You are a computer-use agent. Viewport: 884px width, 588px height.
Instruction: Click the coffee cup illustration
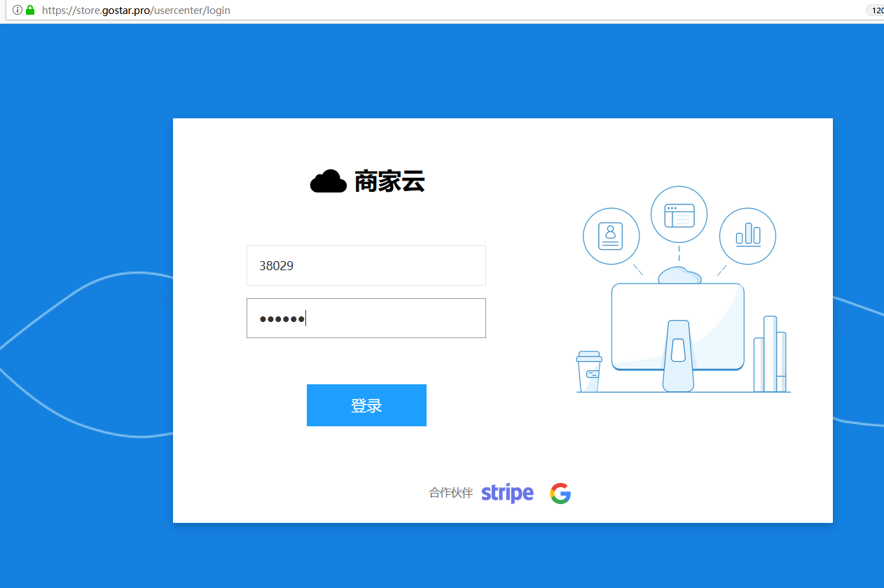click(589, 372)
